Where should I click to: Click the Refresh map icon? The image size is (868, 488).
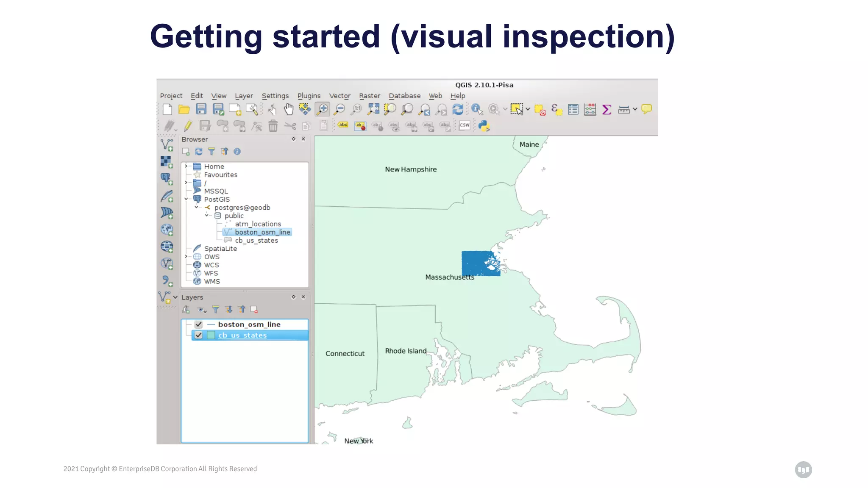point(458,109)
